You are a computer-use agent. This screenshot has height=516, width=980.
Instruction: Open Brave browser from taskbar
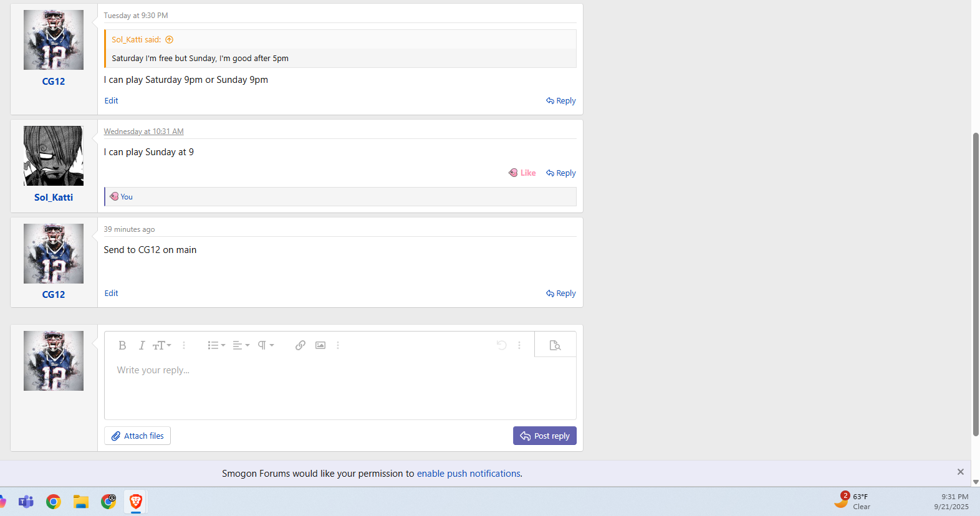coord(135,502)
